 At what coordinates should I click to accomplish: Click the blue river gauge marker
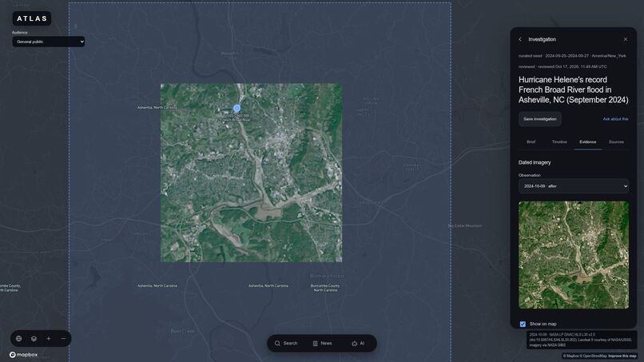pyautogui.click(x=237, y=108)
